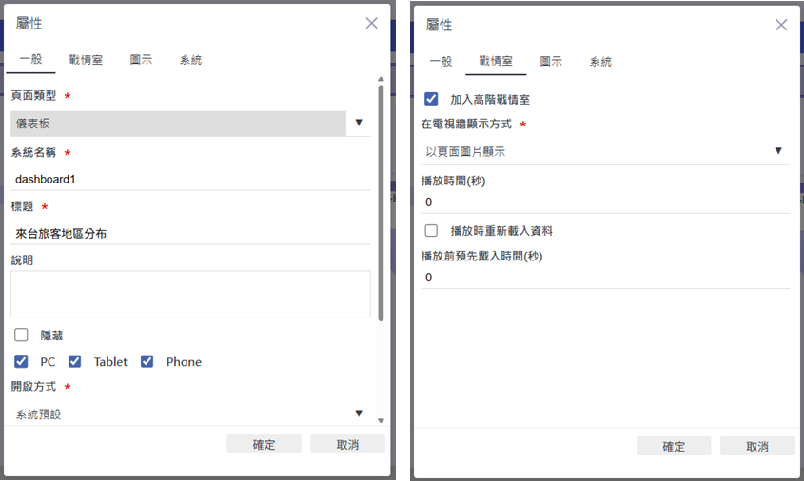Enable the 隱藏 checkbox
The image size is (804, 481).
tap(21, 335)
